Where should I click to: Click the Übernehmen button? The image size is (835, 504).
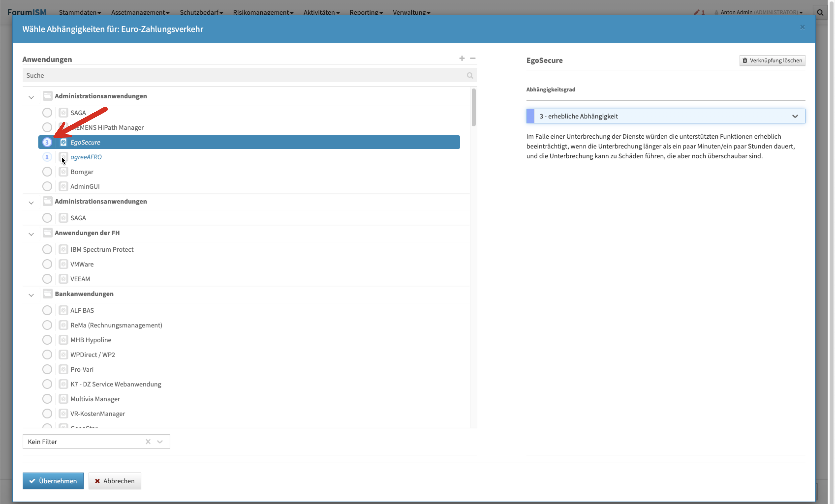(53, 481)
